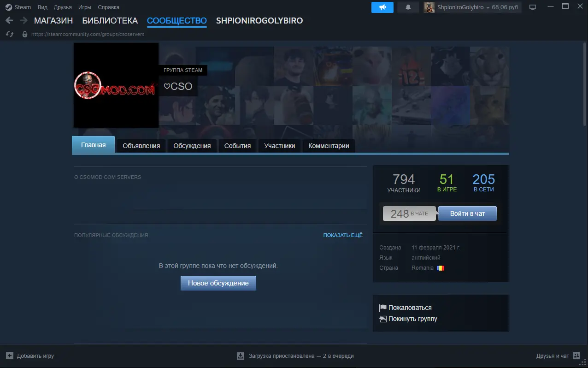Open the Игры menu

point(85,7)
